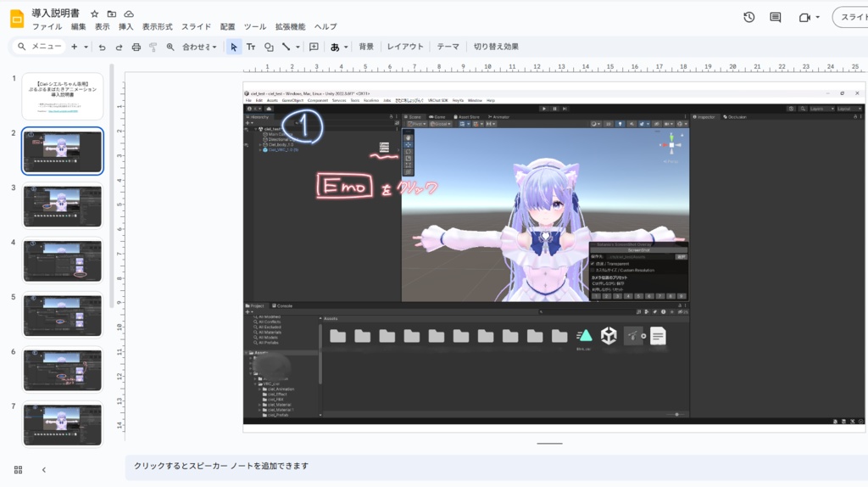
Task: Select slide 6 thumbnail in filmstrip
Action: click(x=63, y=370)
